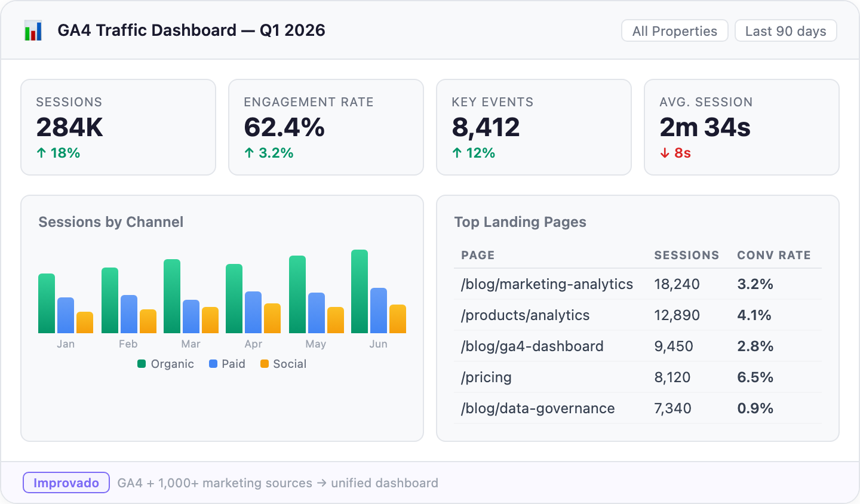Screen dimensions: 860x504
Task: Select the Top Landing Pages panel title
Action: pos(520,222)
